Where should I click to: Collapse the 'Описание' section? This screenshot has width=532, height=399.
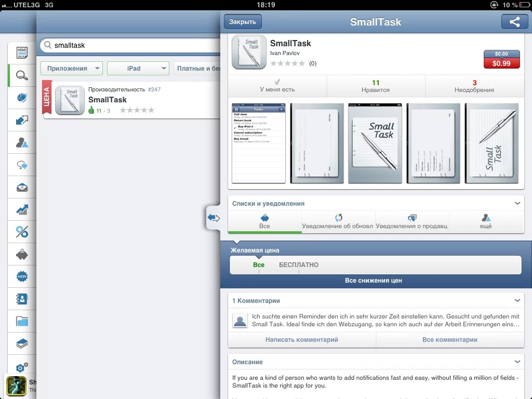click(x=517, y=362)
